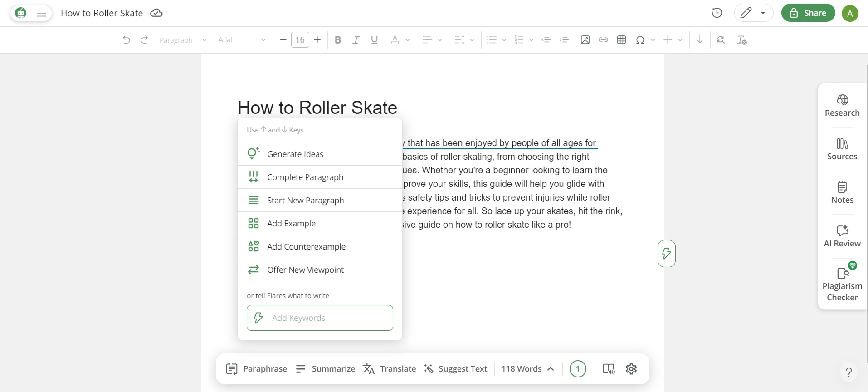Expand the insert plus dropdown arrow
The image size is (868, 392).
coord(680,40)
